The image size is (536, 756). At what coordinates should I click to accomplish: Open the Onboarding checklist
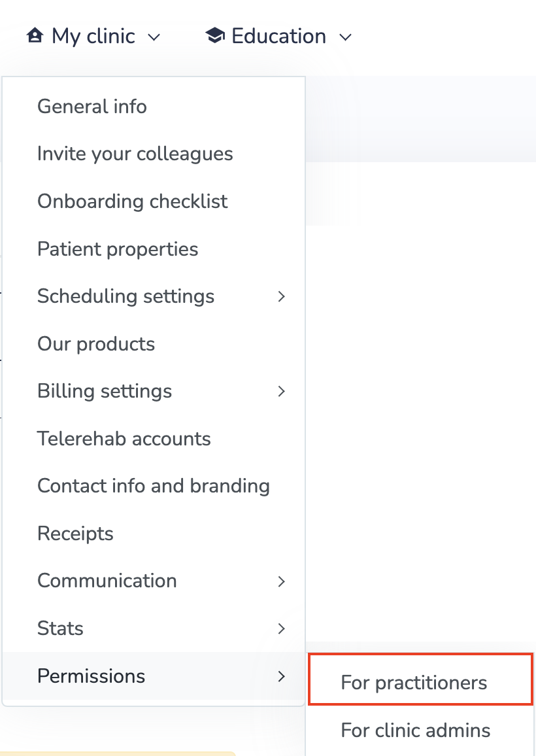pos(133,201)
